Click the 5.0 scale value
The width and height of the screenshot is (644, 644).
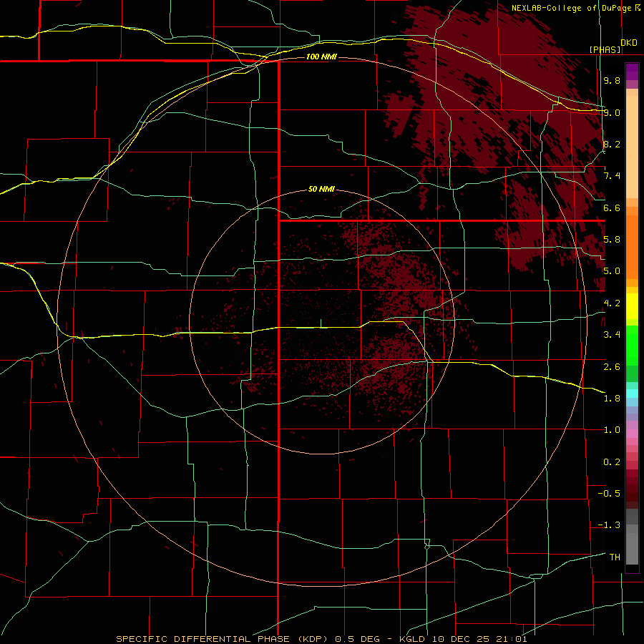click(612, 271)
